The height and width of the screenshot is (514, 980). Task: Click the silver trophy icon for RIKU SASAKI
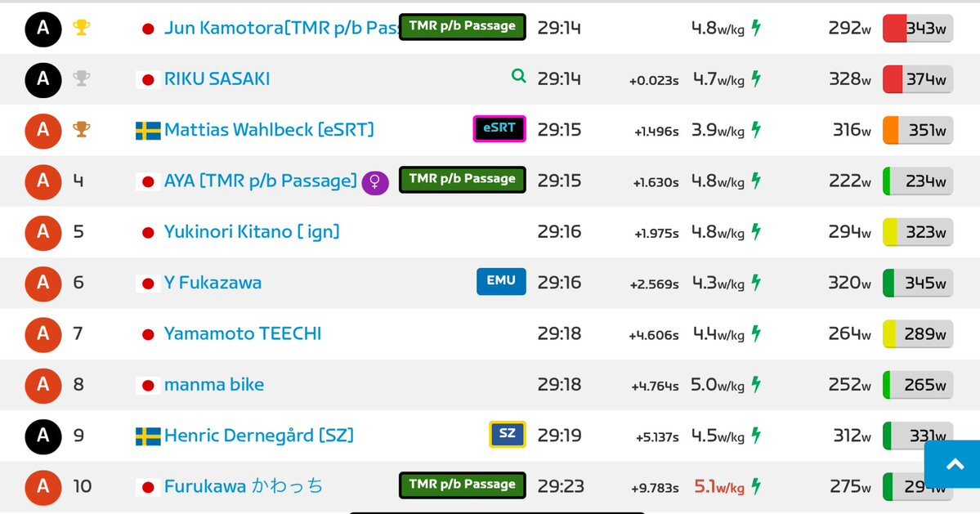tap(81, 78)
